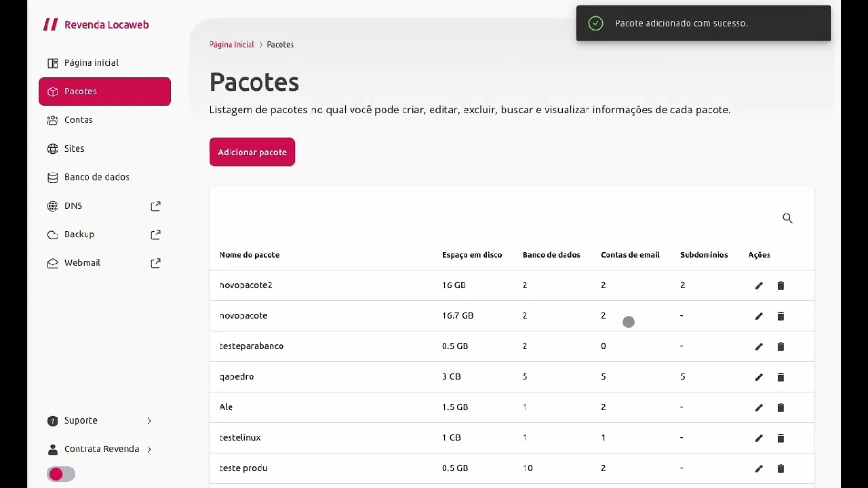Expand the Contrata Revenda submenu
The image size is (868, 488).
click(x=149, y=449)
